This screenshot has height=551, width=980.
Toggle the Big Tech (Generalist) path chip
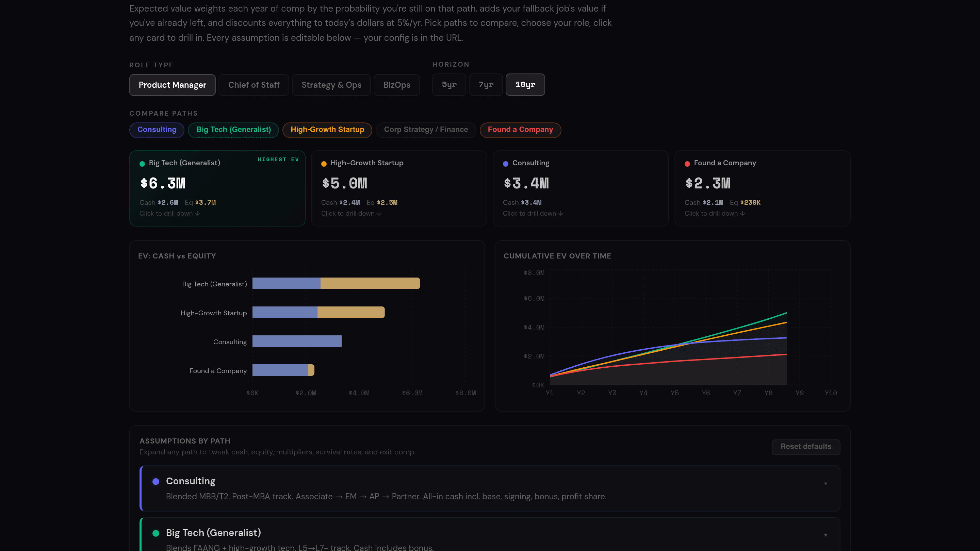[x=233, y=130]
